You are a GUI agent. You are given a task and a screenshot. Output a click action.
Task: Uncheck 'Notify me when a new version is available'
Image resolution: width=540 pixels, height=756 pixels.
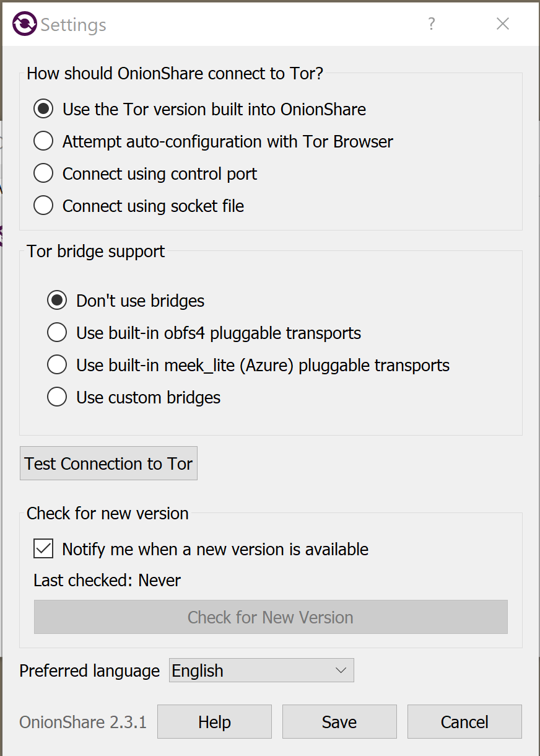pos(43,548)
